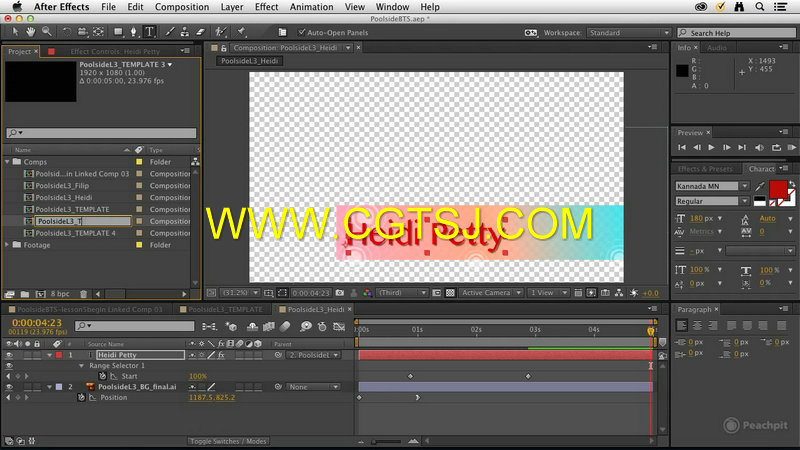Toggle loop option in Preview panel
The width and height of the screenshot is (800, 450).
click(x=776, y=147)
